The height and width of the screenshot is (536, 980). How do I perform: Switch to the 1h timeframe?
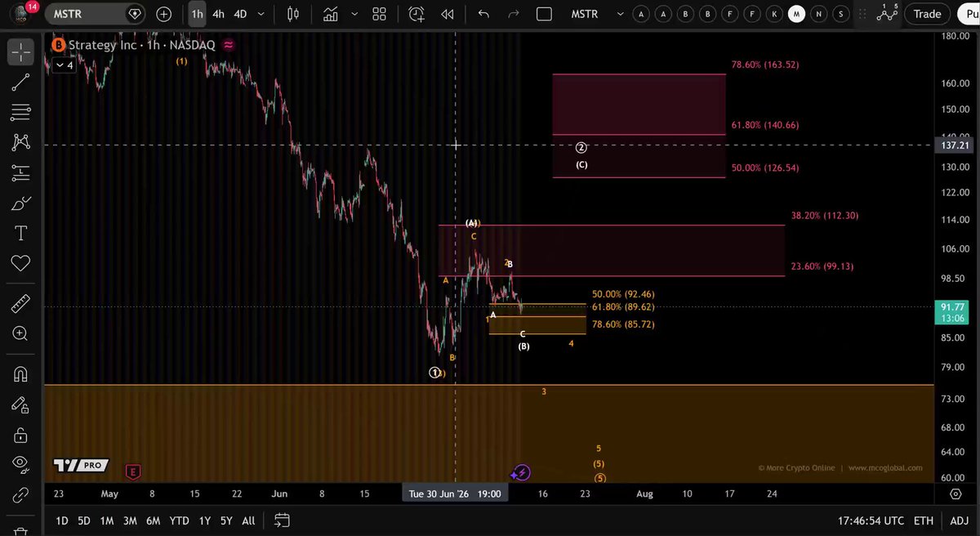[197, 14]
